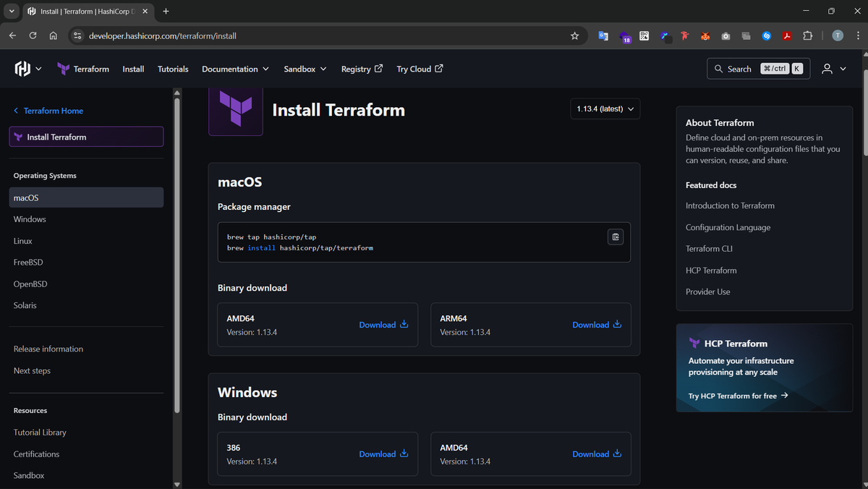Open Terraform CLI featured doc
The image size is (868, 489).
(x=709, y=249)
